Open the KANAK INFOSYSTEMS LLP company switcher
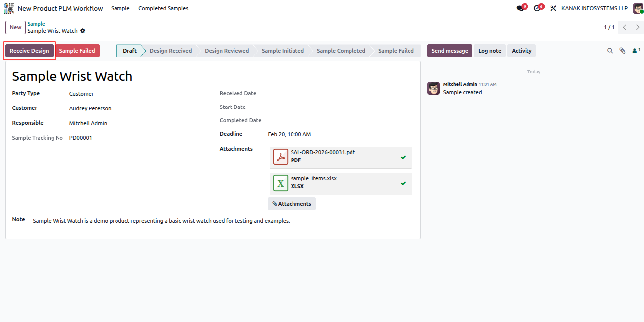 pyautogui.click(x=594, y=8)
